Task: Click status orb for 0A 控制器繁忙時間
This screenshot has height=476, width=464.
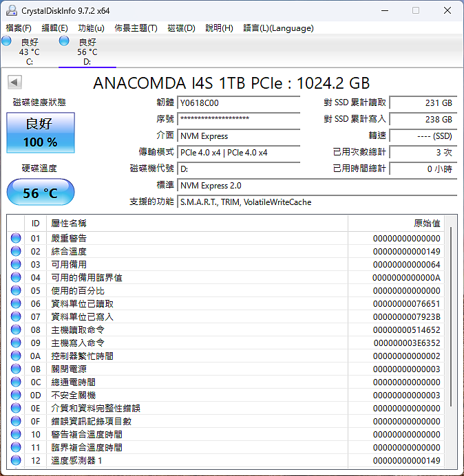Action: pos(16,356)
